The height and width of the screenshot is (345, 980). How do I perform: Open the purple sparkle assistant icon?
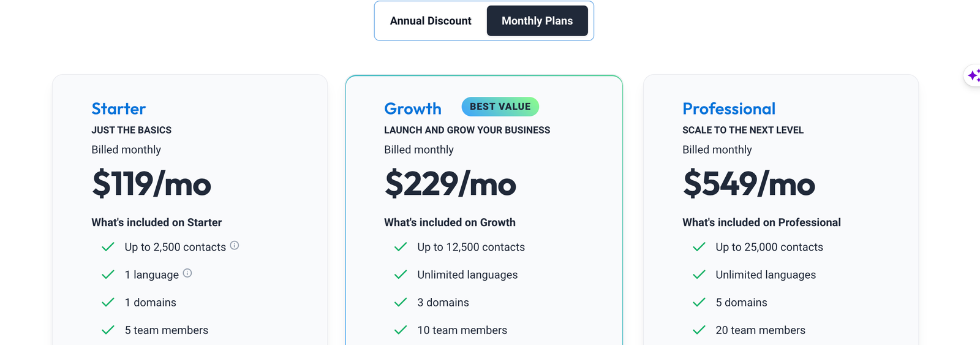pos(973,76)
